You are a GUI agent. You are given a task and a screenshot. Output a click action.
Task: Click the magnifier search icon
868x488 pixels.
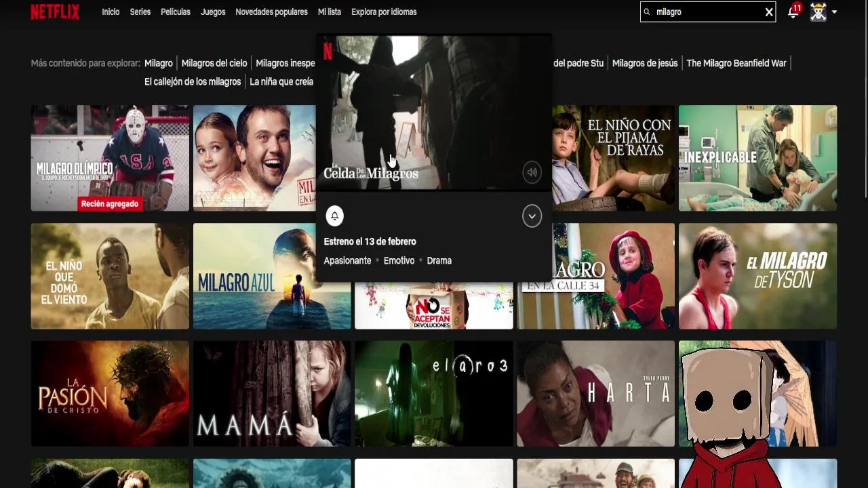(x=647, y=12)
